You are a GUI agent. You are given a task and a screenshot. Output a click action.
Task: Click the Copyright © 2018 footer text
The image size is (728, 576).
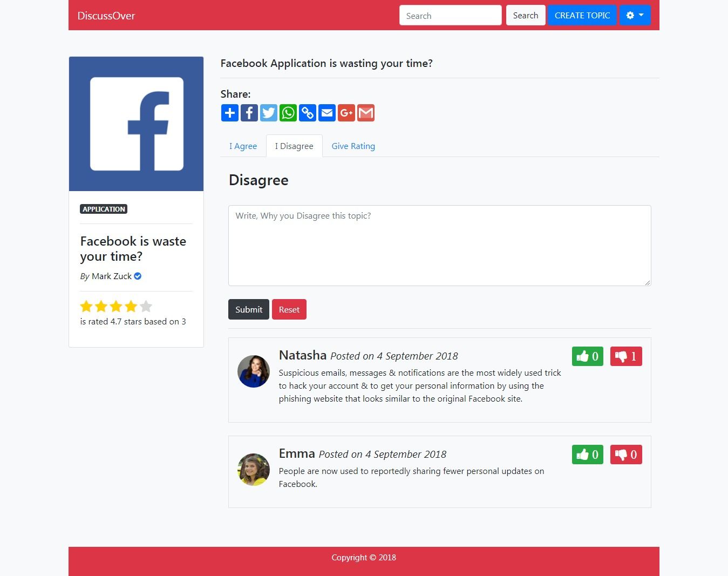click(364, 558)
